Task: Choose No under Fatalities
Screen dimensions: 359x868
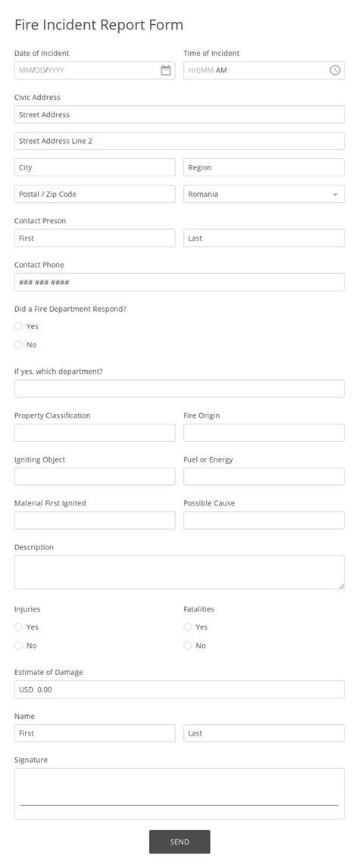Action: [187, 646]
